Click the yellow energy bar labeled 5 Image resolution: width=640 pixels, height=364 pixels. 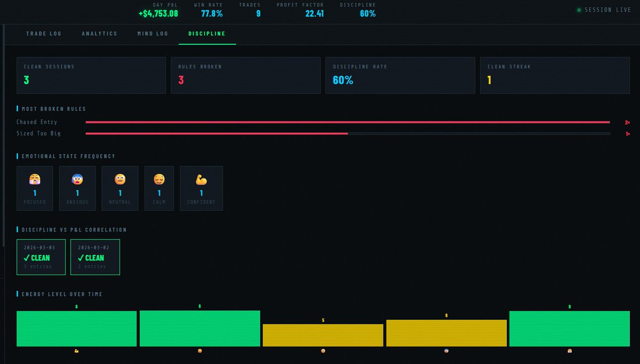tap(323, 335)
